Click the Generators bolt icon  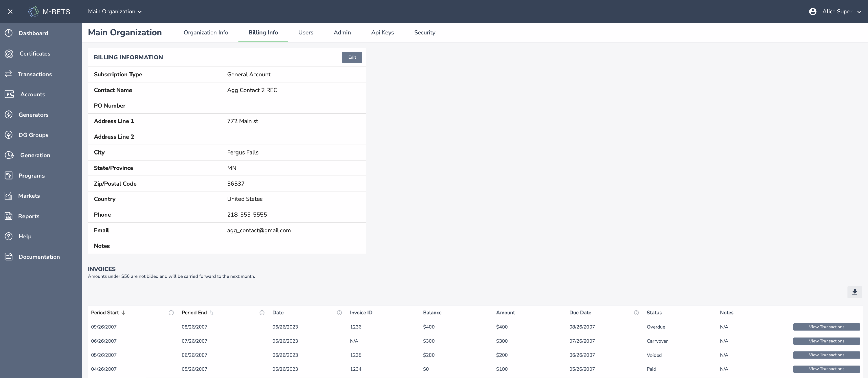[x=9, y=115]
